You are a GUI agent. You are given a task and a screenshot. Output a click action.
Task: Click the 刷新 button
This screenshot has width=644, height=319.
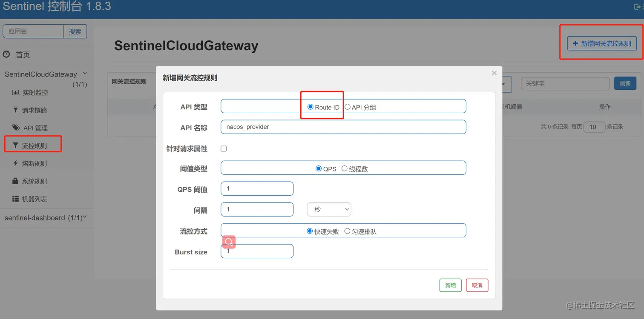[x=625, y=83]
